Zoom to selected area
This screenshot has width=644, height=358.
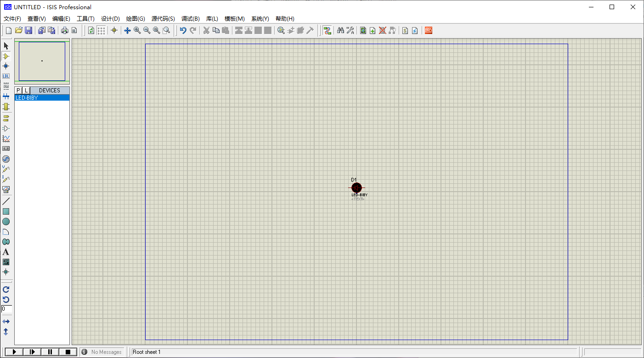pyautogui.click(x=166, y=30)
